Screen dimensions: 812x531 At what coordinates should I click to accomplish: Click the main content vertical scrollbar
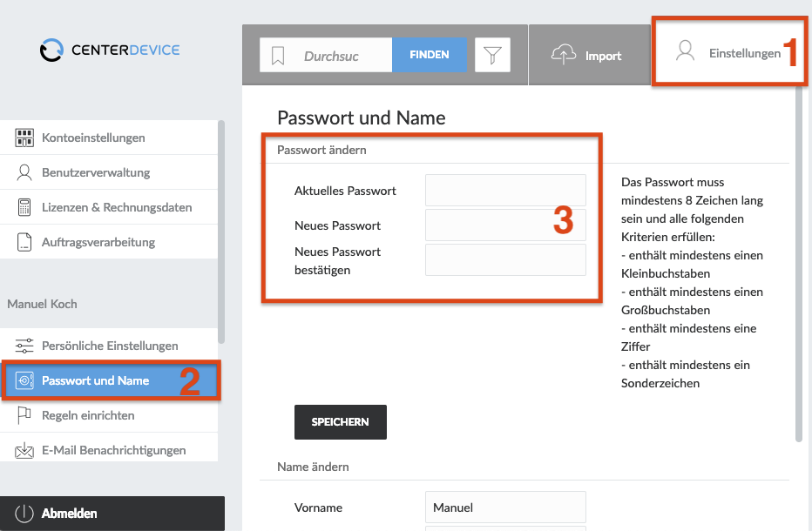(799, 264)
